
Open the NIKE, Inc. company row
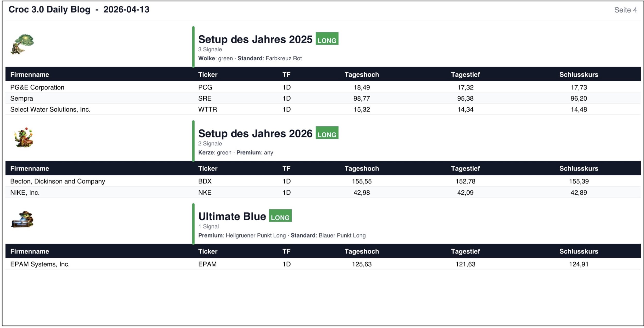[x=25, y=193]
